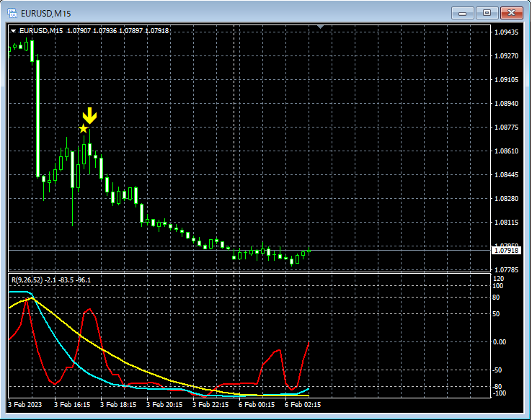
Task: Click the 1.09435 price scale label
Action: 506,32
